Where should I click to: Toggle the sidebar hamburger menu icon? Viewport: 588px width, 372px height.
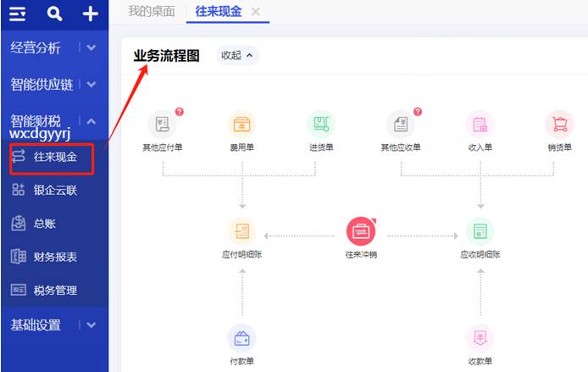(18, 14)
